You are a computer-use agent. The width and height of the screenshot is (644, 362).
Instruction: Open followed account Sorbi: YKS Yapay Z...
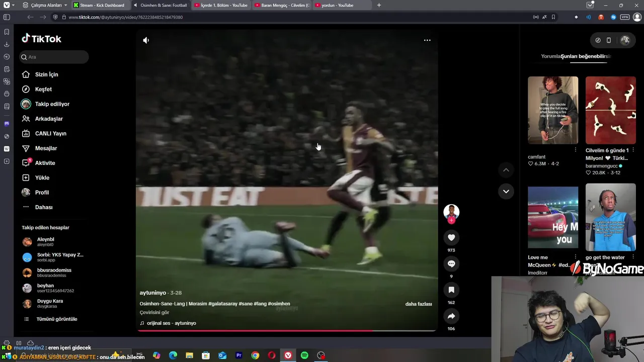(x=53, y=257)
